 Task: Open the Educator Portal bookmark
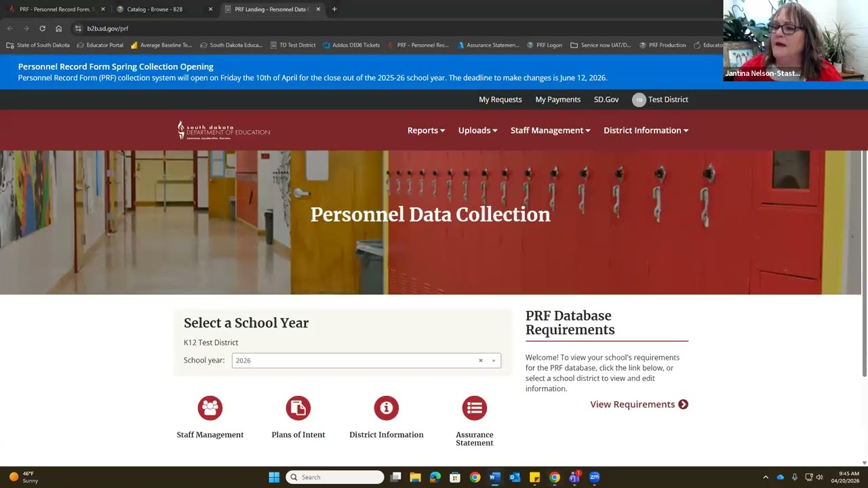[x=100, y=45]
